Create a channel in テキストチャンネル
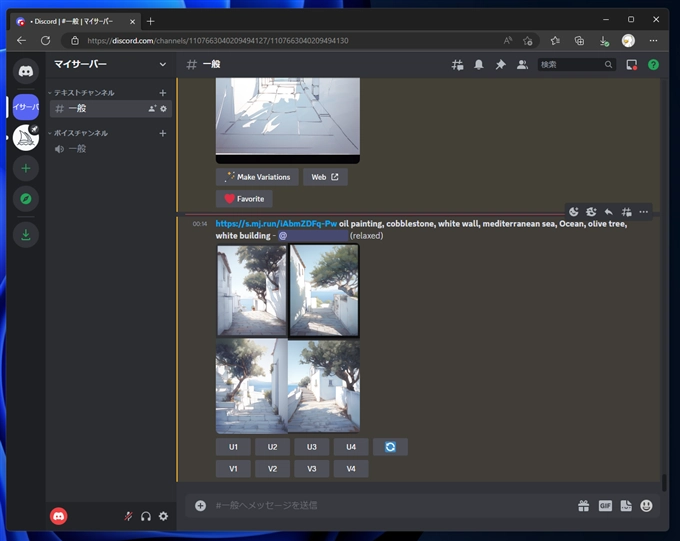This screenshot has height=541, width=680. 163,93
